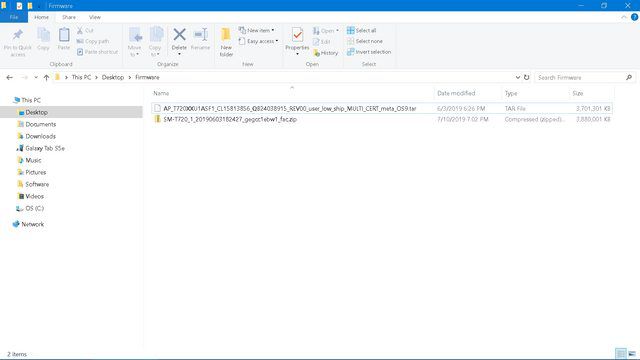This screenshot has width=640, height=360.
Task: Expand address bar history dropdown
Action: coord(518,77)
